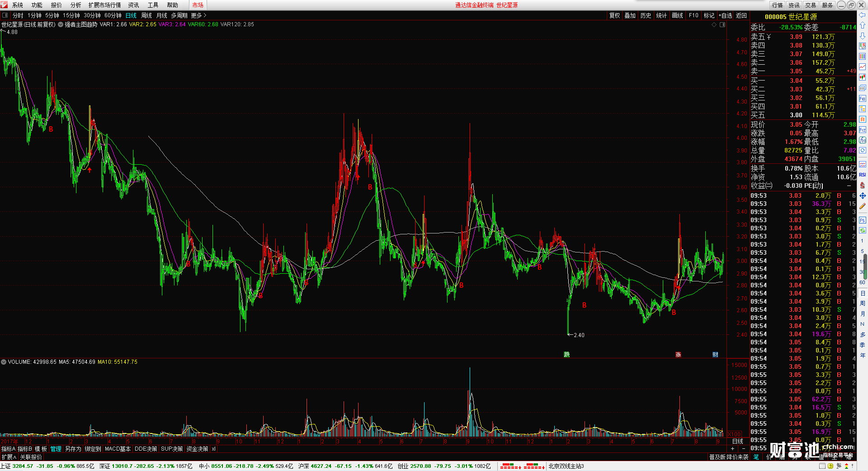Click the plus zoom button under 日线
The image size is (868, 471).
pos(733,448)
